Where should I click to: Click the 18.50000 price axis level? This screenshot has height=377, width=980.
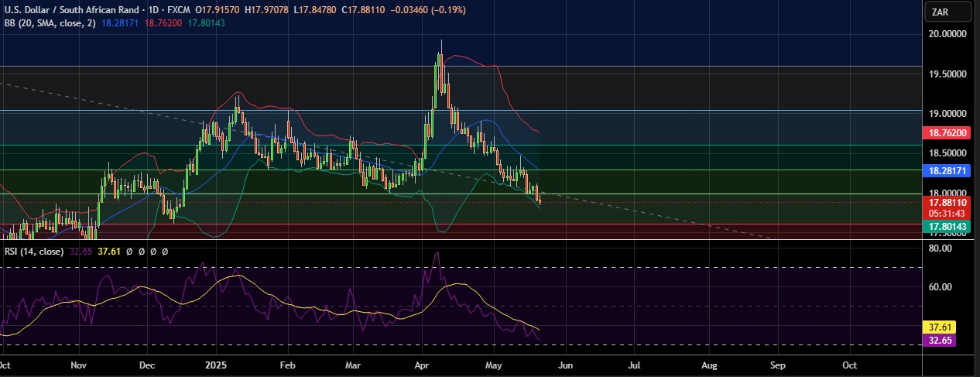point(948,153)
